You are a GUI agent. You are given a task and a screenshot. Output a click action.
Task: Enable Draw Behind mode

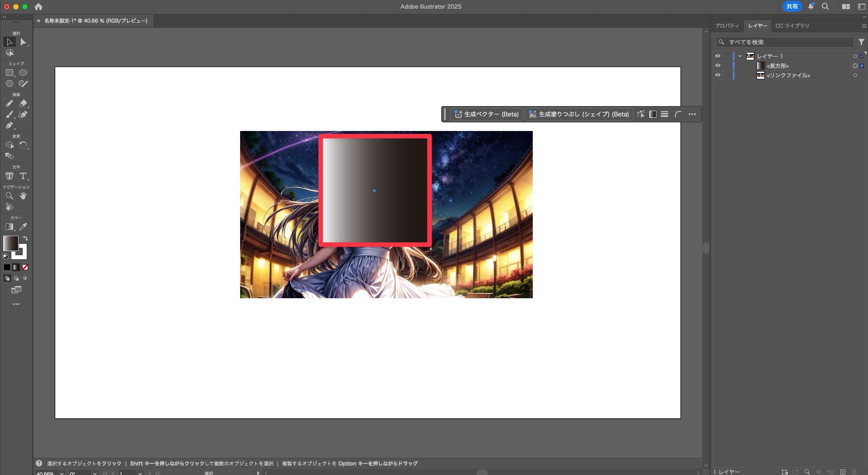(16, 278)
